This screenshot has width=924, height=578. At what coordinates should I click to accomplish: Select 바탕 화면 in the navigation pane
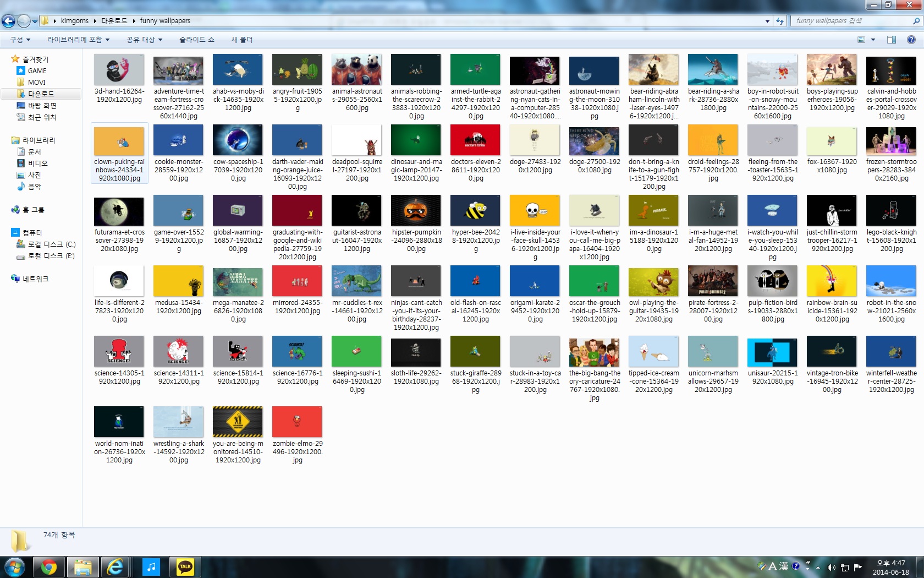pos(42,106)
